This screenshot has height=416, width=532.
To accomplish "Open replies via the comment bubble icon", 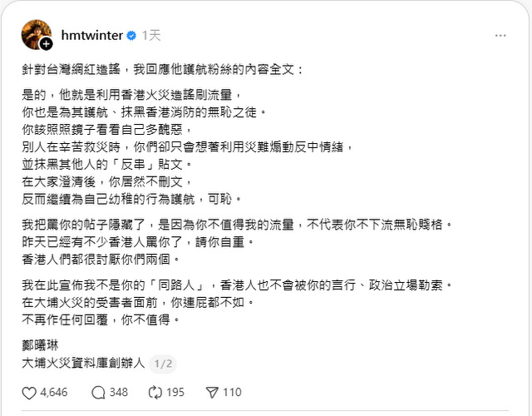I will coord(97,393).
